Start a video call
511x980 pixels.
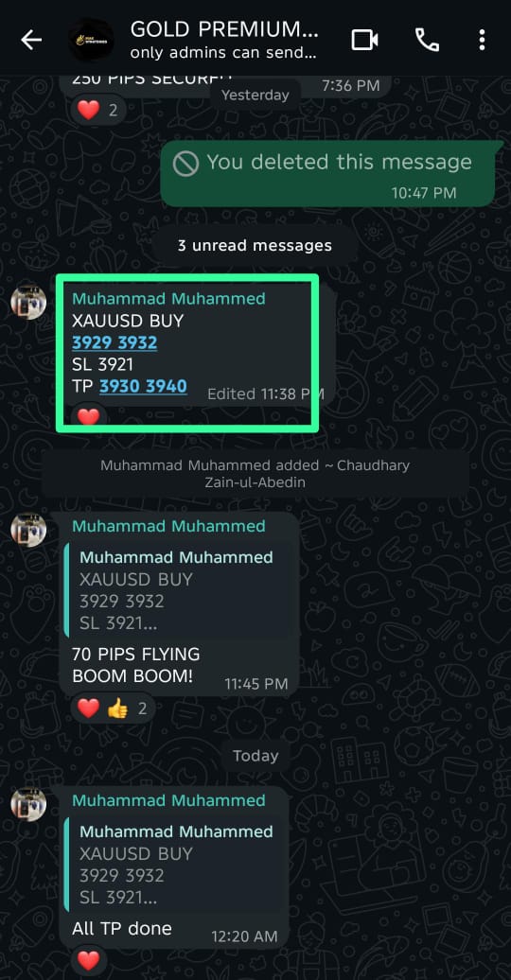pos(364,40)
